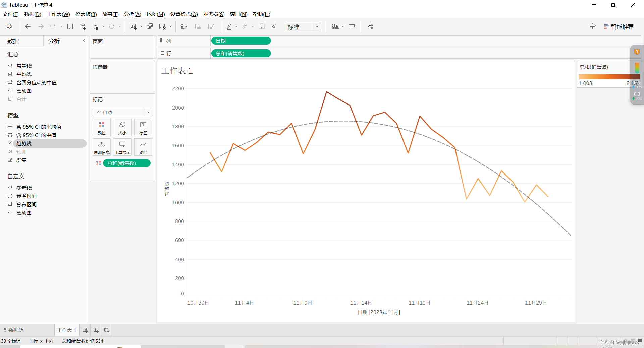This screenshot has width=644, height=348.
Task: Click the undo back arrow
Action: 28,26
